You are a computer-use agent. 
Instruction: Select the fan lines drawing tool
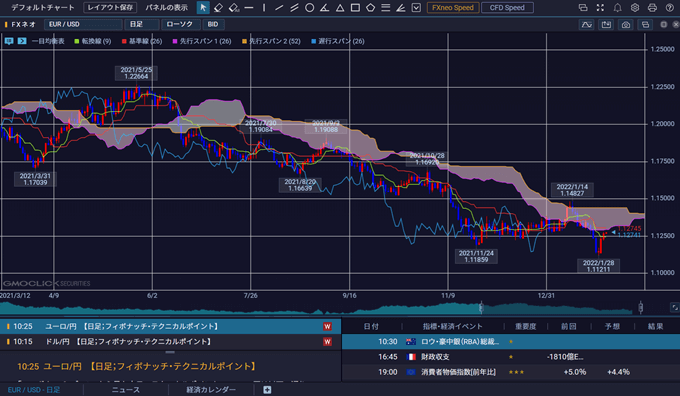[x=401, y=7]
